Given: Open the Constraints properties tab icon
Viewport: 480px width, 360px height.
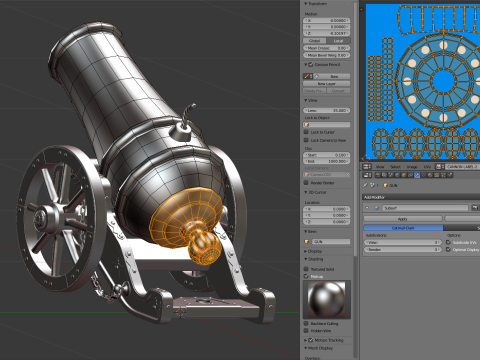Looking at the screenshot, I should coord(410,175).
